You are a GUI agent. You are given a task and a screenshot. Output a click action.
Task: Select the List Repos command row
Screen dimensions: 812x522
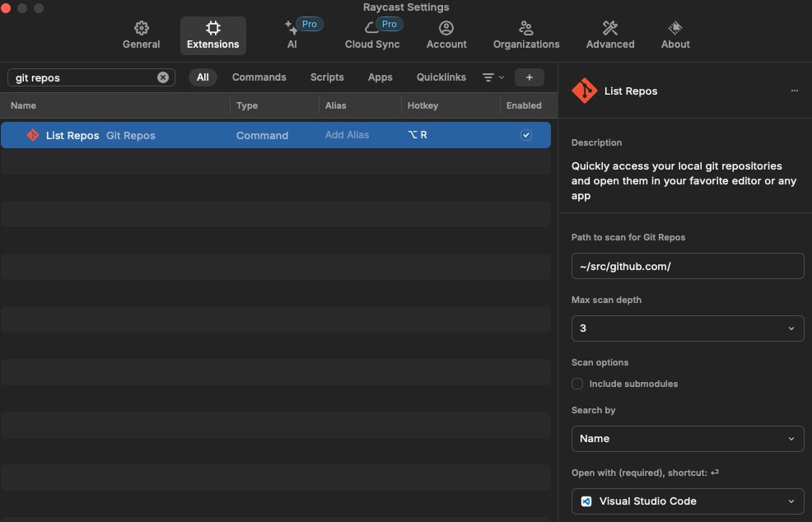tap(276, 135)
